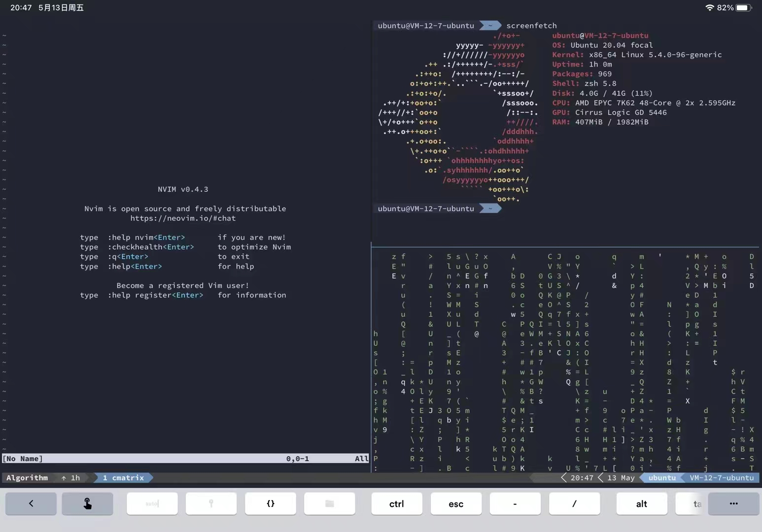
Task: Click the CPU 'AMD EPYC 7K62' line
Action: click(644, 103)
